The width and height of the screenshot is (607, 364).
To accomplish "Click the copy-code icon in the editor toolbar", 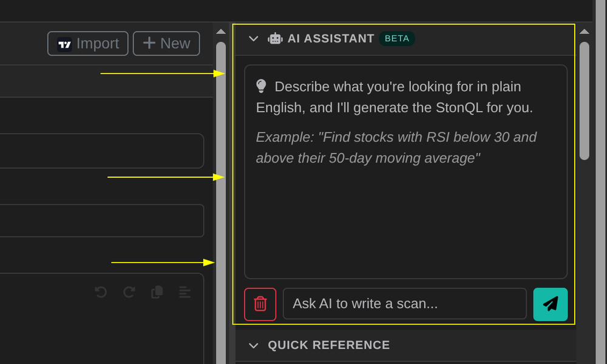I will (156, 292).
